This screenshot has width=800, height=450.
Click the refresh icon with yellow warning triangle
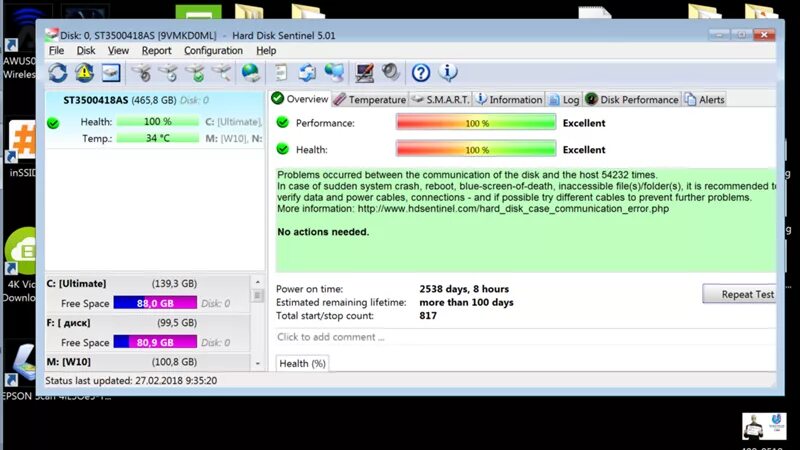pos(84,73)
